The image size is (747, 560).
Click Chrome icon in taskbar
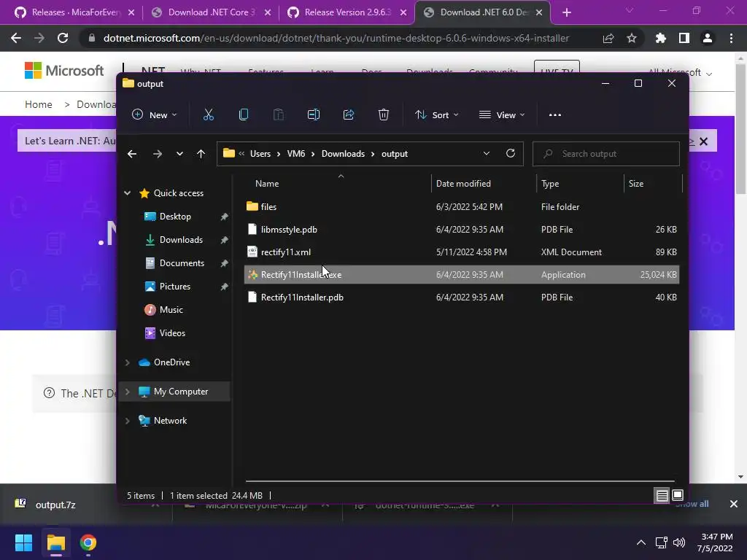[x=88, y=542]
